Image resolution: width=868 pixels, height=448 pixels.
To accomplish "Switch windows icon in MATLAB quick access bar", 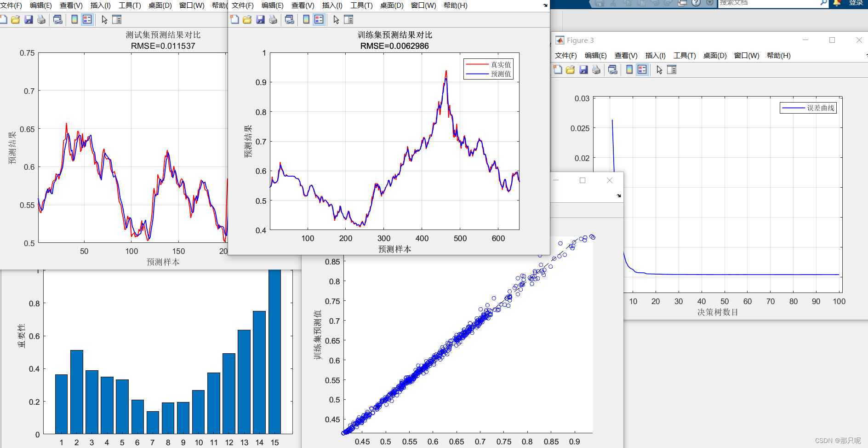I will coord(682,3).
